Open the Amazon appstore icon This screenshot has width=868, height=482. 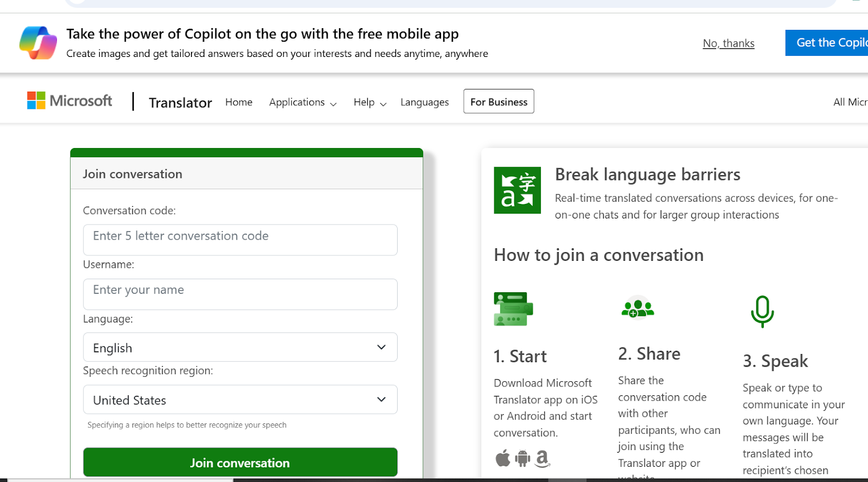tap(542, 459)
